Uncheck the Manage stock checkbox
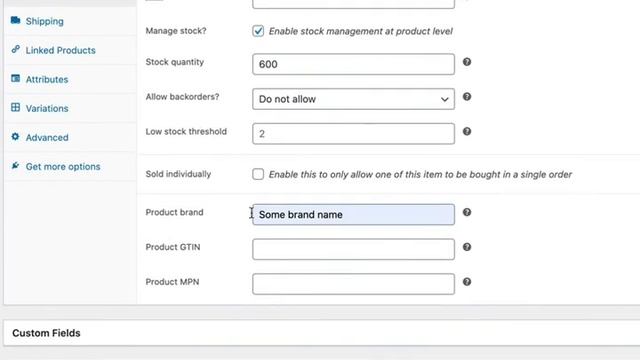Viewport: 640px width, 360px height. [x=258, y=31]
